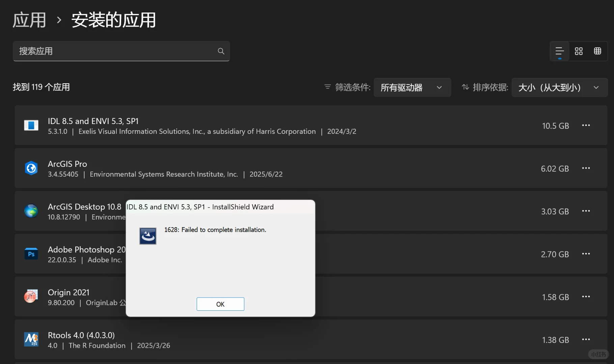Select the 安装的应用 breadcrumb item
The height and width of the screenshot is (364, 614).
point(113,20)
